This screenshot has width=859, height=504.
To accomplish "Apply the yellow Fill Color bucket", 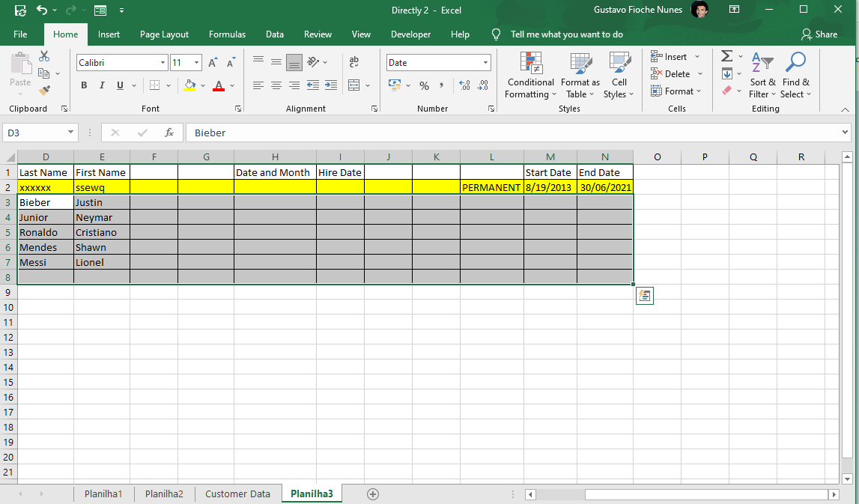I will coord(189,85).
